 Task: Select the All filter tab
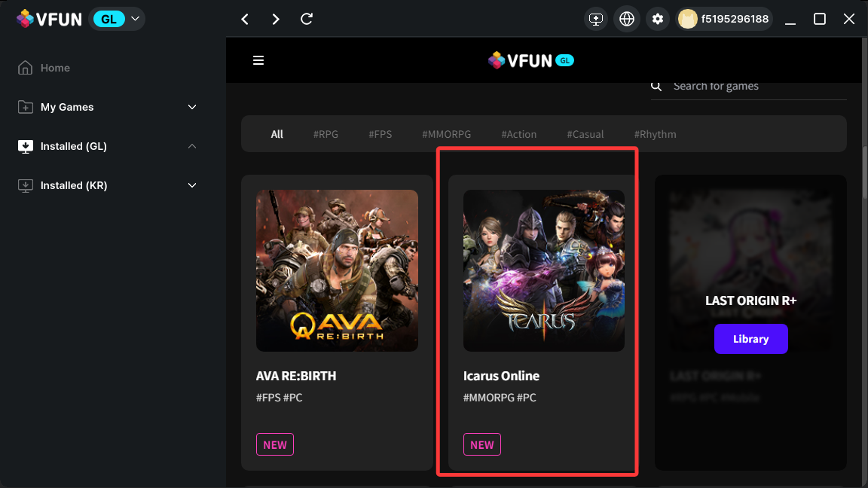coord(277,134)
